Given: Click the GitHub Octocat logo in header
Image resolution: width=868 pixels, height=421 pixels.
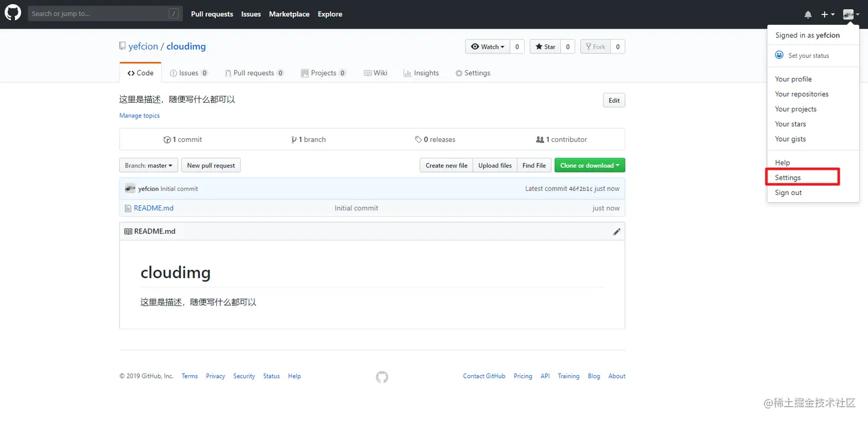Looking at the screenshot, I should point(13,13).
